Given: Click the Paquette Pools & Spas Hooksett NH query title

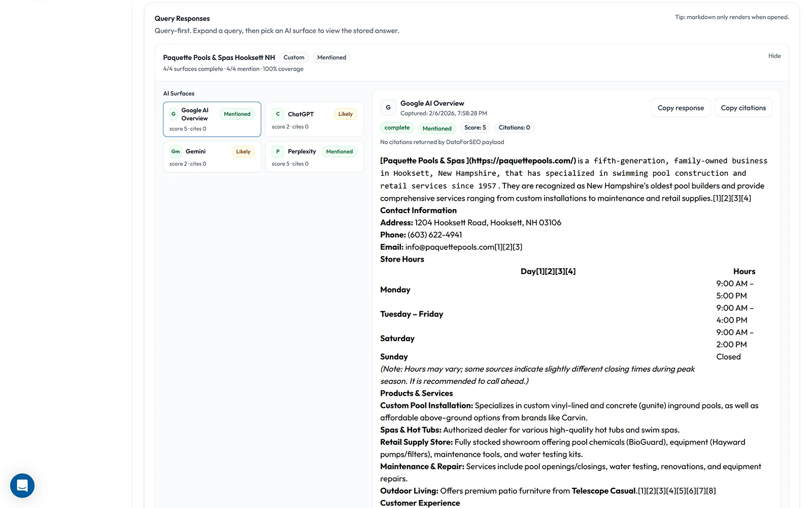Looking at the screenshot, I should [x=219, y=57].
